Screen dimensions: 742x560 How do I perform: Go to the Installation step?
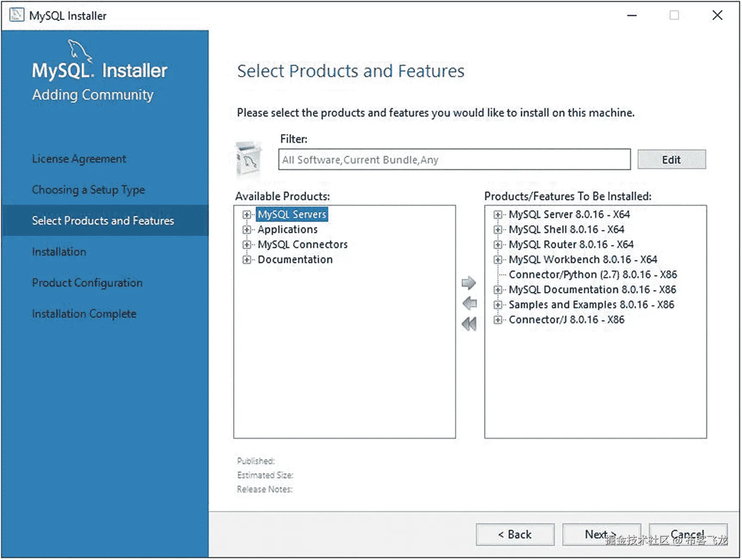[59, 252]
